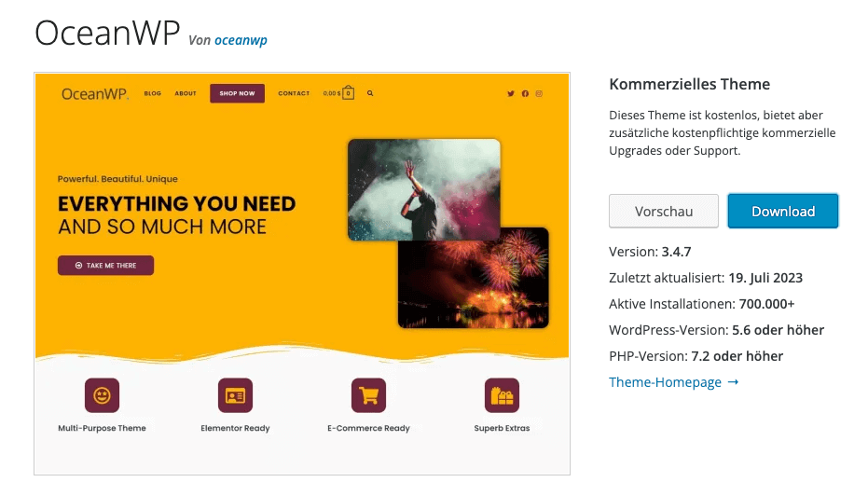Click the Powerful. Beautiful. Unique tagline

pos(117,179)
